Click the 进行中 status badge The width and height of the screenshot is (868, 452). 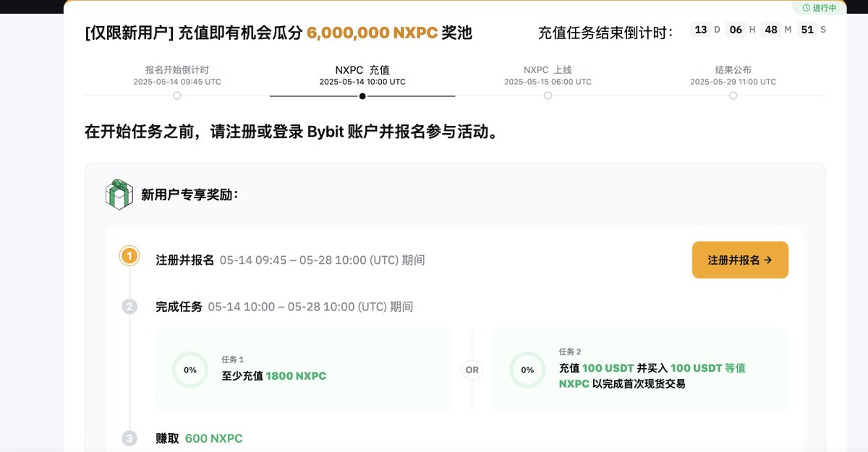[x=820, y=8]
